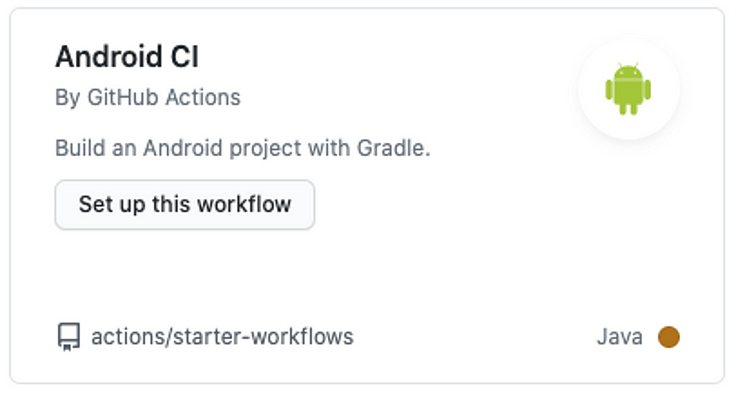
Task: Click the circular badge around Android logo
Action: point(629,89)
